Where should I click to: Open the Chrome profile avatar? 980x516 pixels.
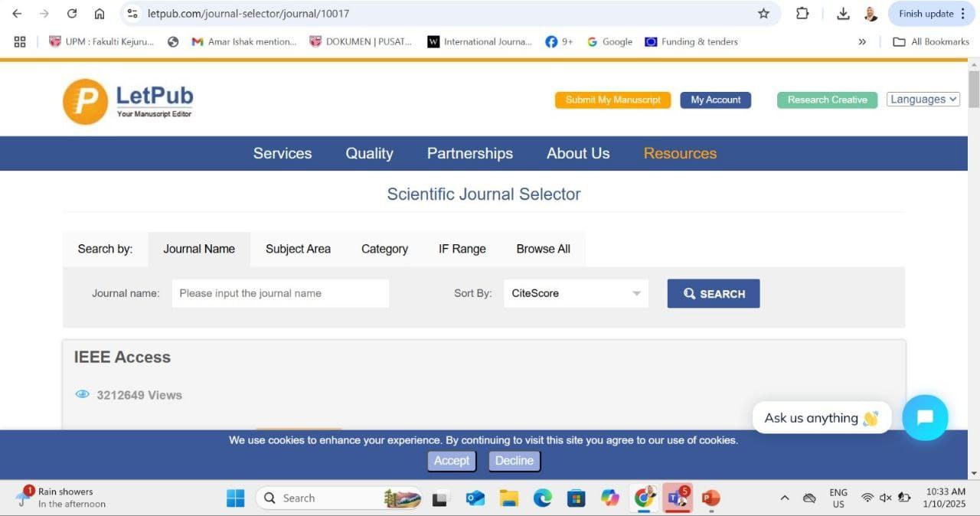pyautogui.click(x=871, y=14)
